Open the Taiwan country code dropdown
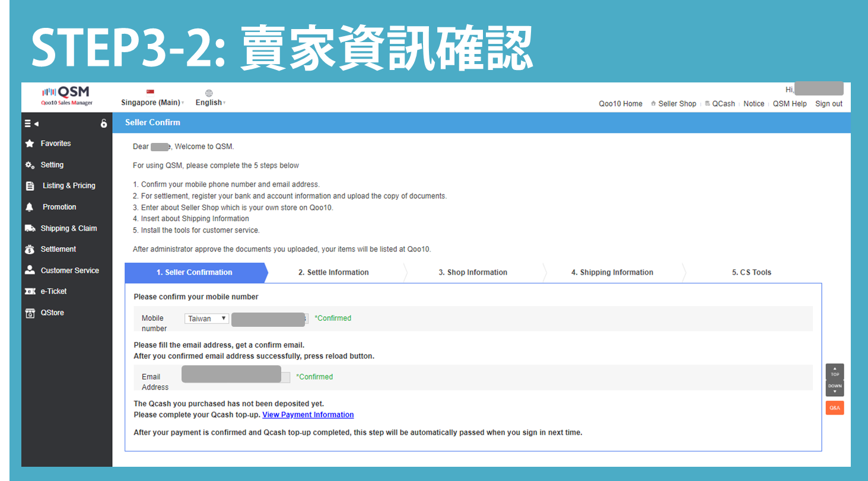868x481 pixels. 206,318
